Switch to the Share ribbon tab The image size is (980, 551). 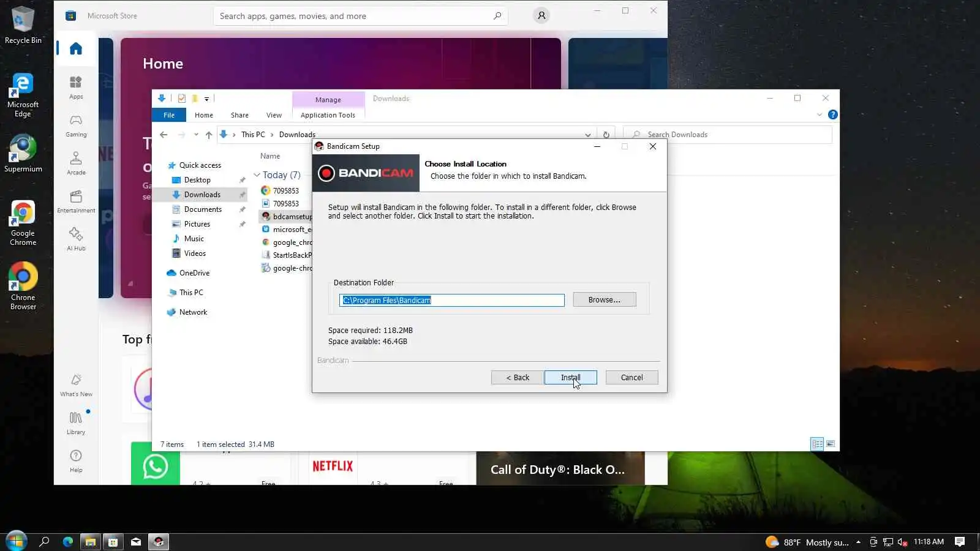coord(239,115)
